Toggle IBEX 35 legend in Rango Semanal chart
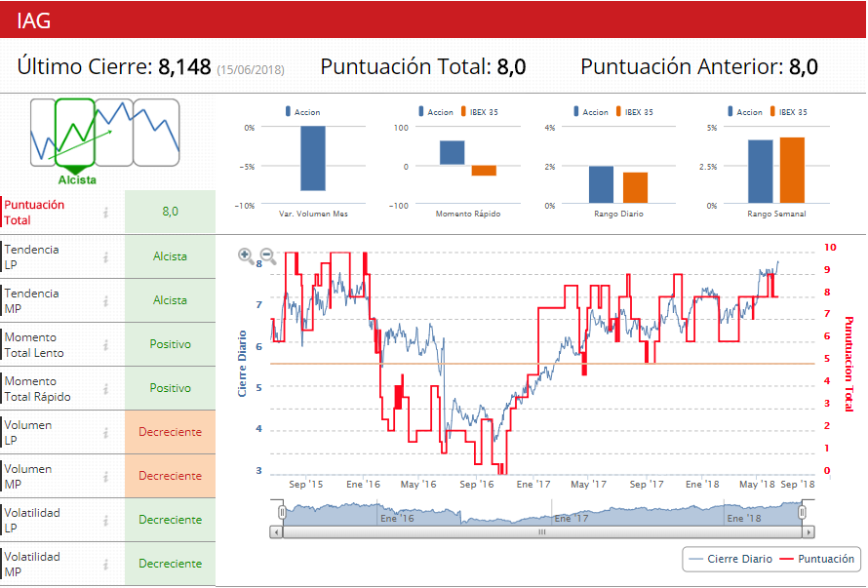This screenshot has height=588, width=868. click(789, 112)
